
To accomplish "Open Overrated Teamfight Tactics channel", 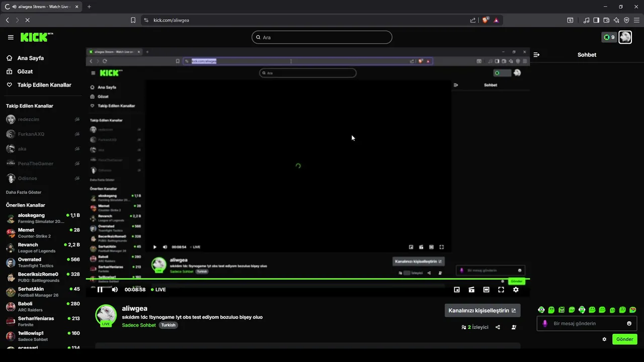I will coord(43,262).
